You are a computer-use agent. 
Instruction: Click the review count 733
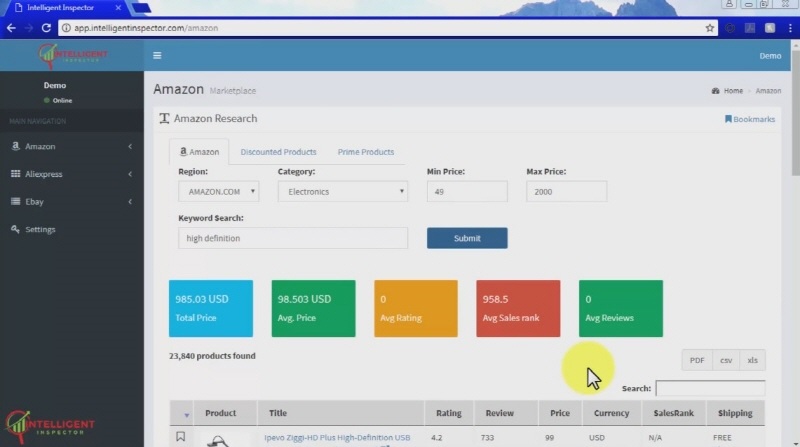click(x=487, y=437)
